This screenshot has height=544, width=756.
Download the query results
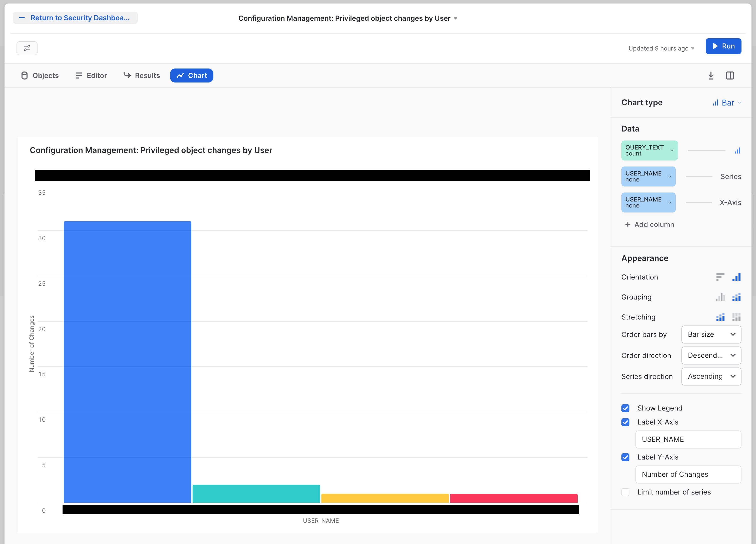pos(711,75)
